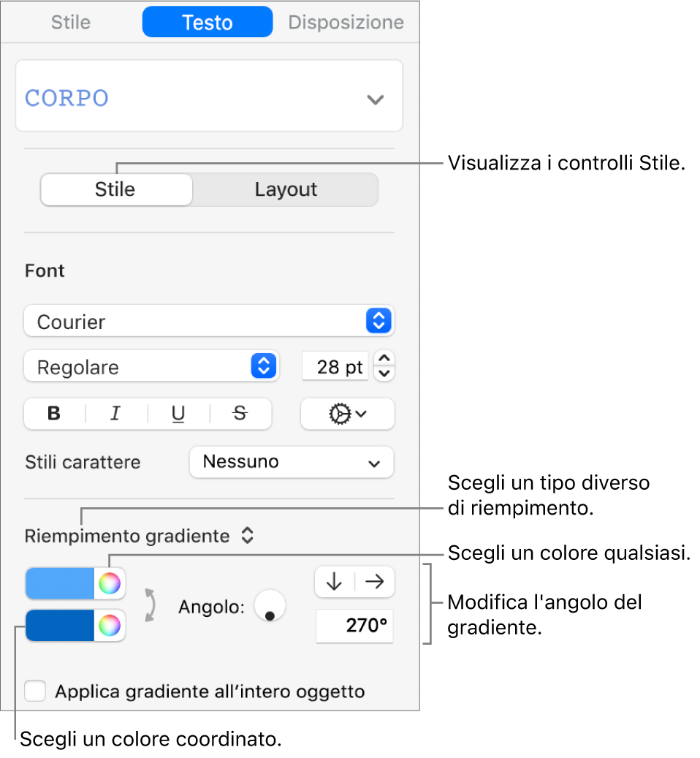Open the Disposizione tab
Screen dimensions: 700x758
(x=346, y=22)
